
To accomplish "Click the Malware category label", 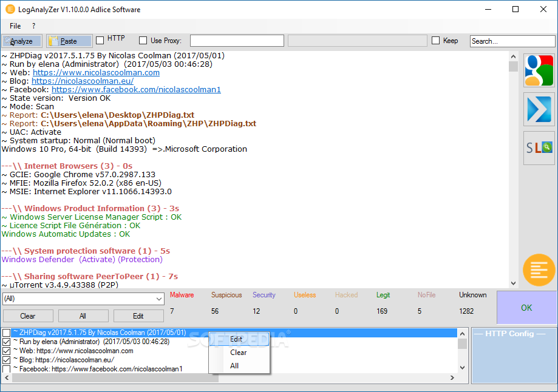I will pos(182,295).
